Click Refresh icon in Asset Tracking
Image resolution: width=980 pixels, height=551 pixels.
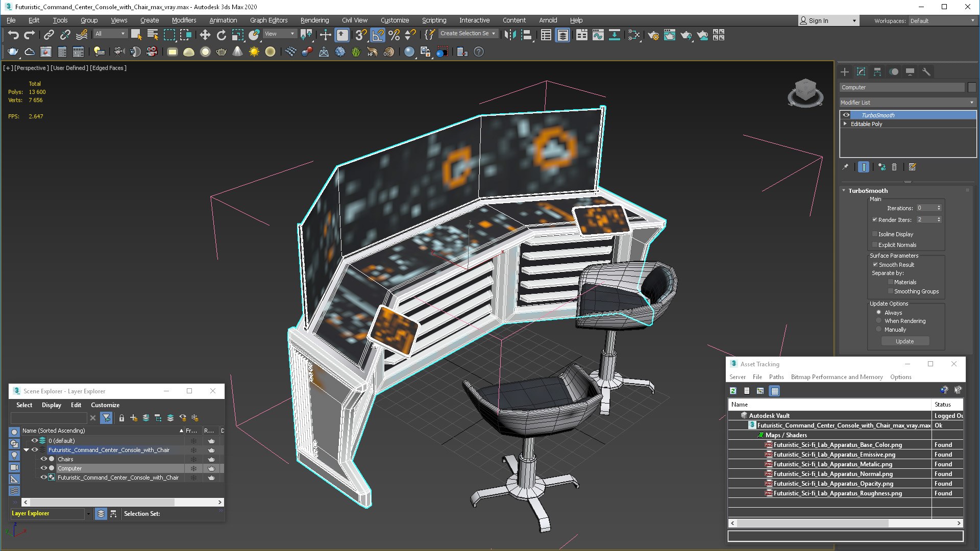pyautogui.click(x=733, y=391)
